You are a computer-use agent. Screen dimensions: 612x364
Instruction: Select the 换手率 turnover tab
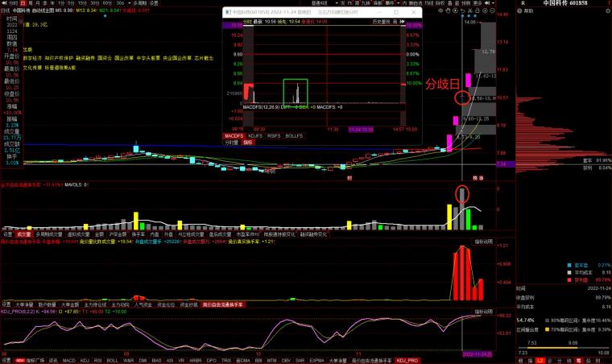click(x=139, y=234)
